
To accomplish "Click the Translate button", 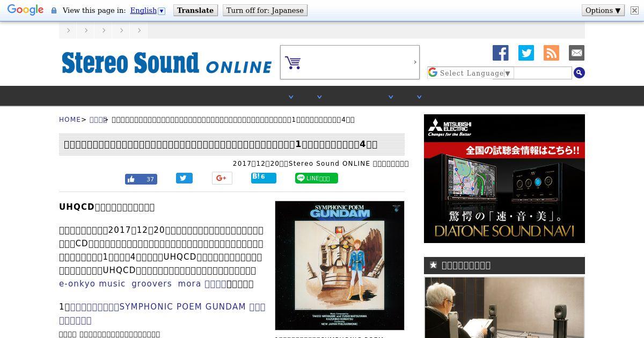I will pyautogui.click(x=195, y=10).
